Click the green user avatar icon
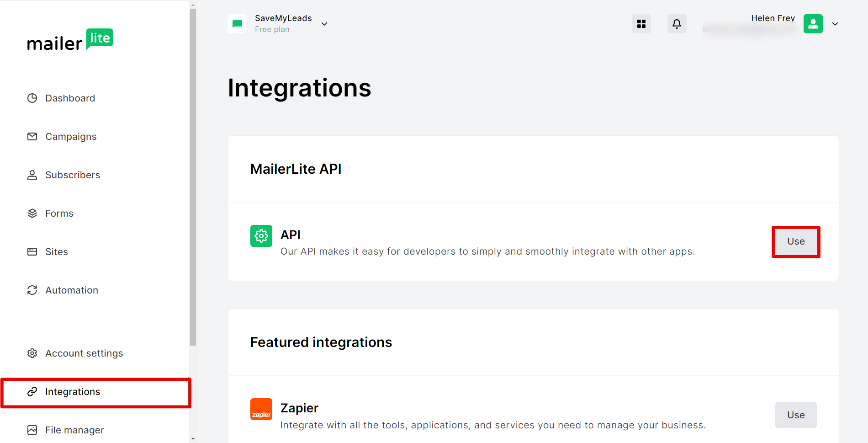The image size is (868, 443). point(813,24)
